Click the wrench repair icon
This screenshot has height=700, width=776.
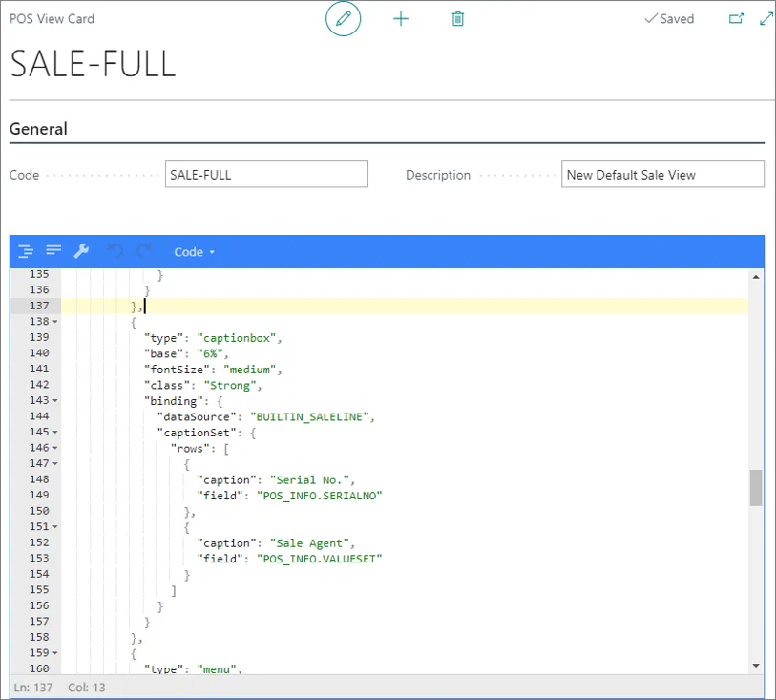coord(81,251)
